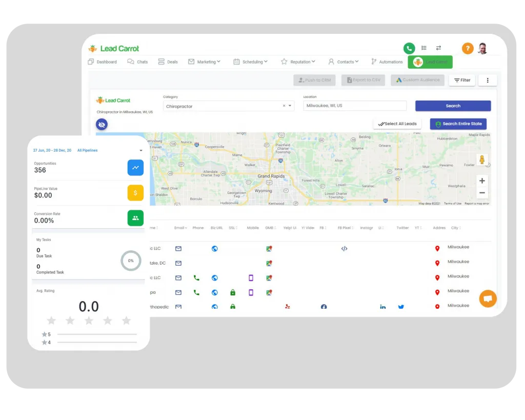The width and height of the screenshot is (525, 420).
Task: Expand the All Pipelines dropdown arrow
Action: click(x=141, y=150)
